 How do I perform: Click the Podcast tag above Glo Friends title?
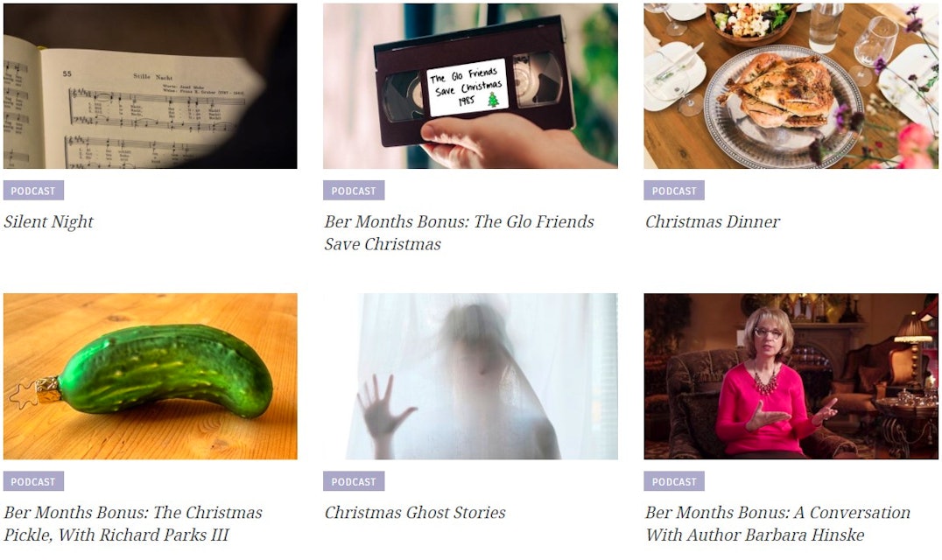click(x=354, y=191)
